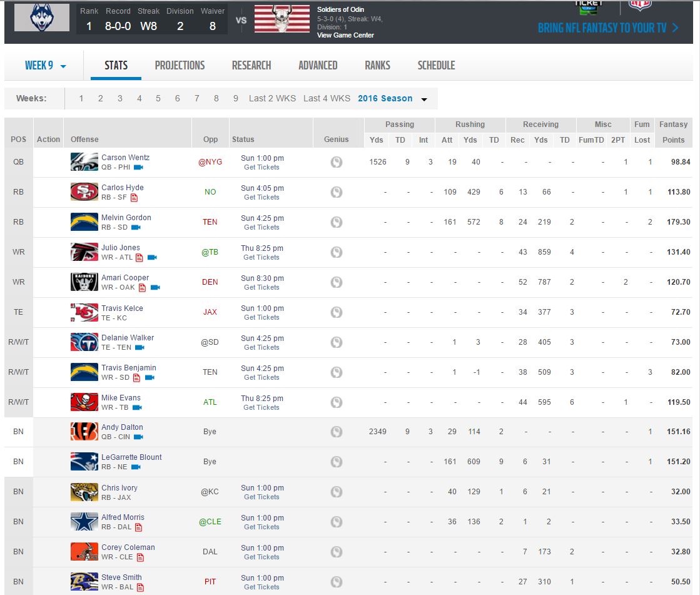Viewport: 700px width, 595px height.
Task: Expand the WEEK 9 dropdown
Action: (x=45, y=66)
